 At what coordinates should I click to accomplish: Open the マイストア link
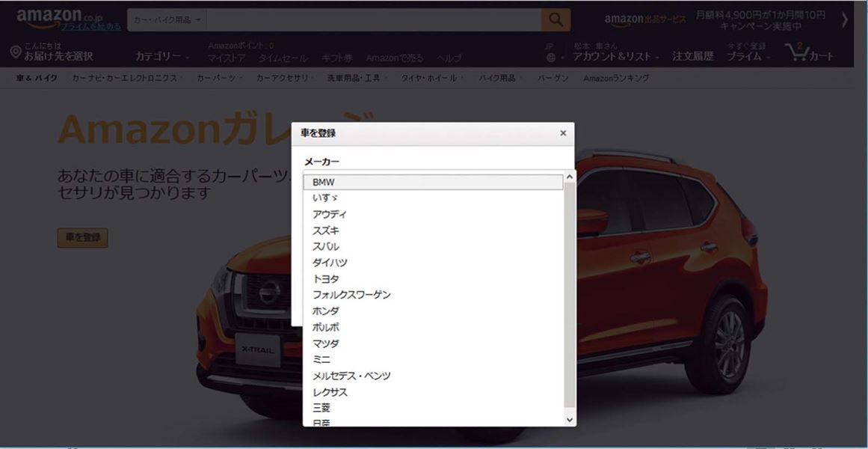point(227,58)
